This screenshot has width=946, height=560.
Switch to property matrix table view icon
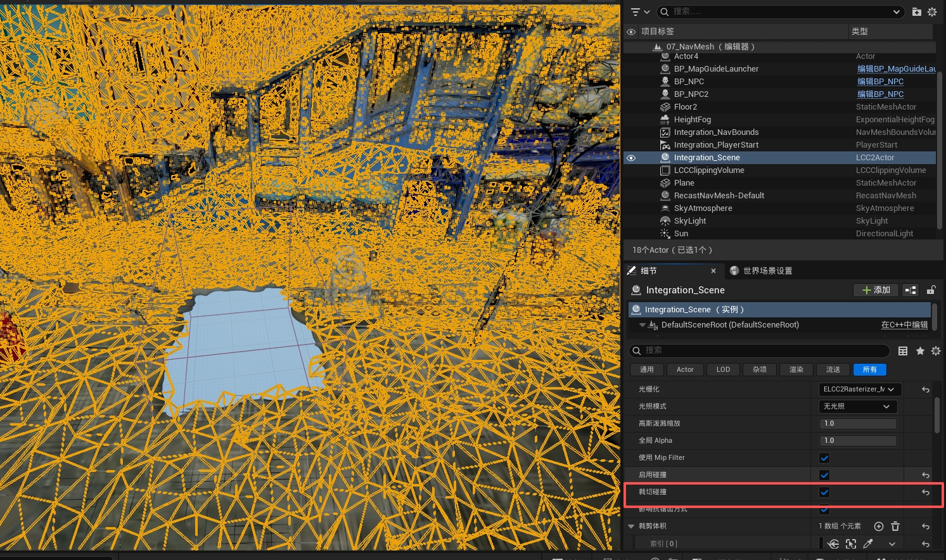[903, 351]
